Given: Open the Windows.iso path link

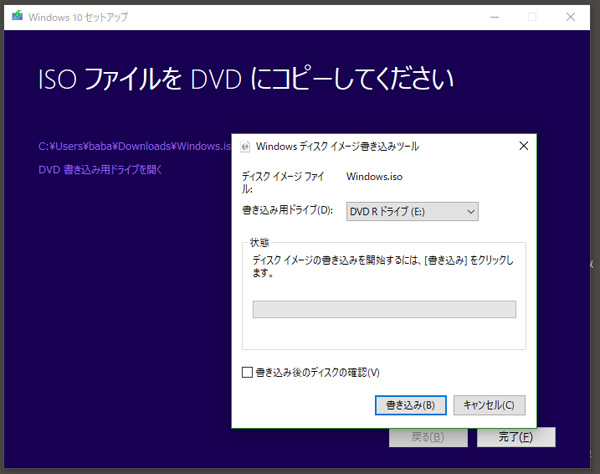Looking at the screenshot, I should tap(135, 146).
